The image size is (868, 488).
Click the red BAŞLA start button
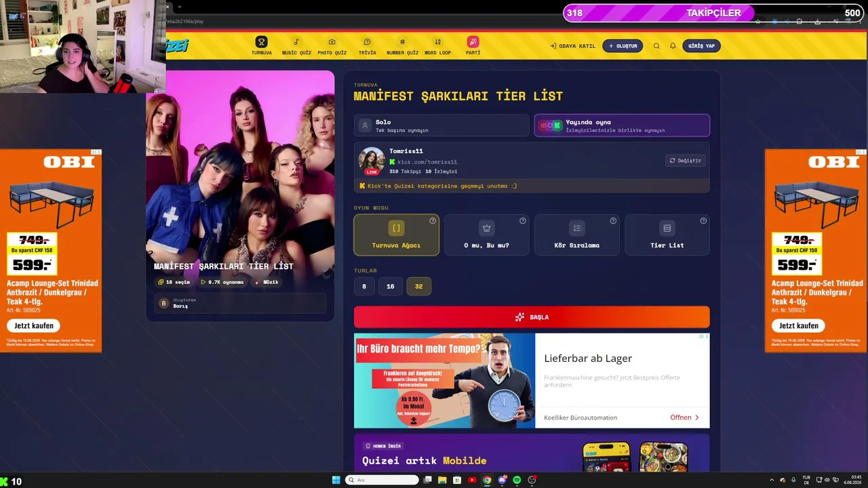pyautogui.click(x=532, y=317)
